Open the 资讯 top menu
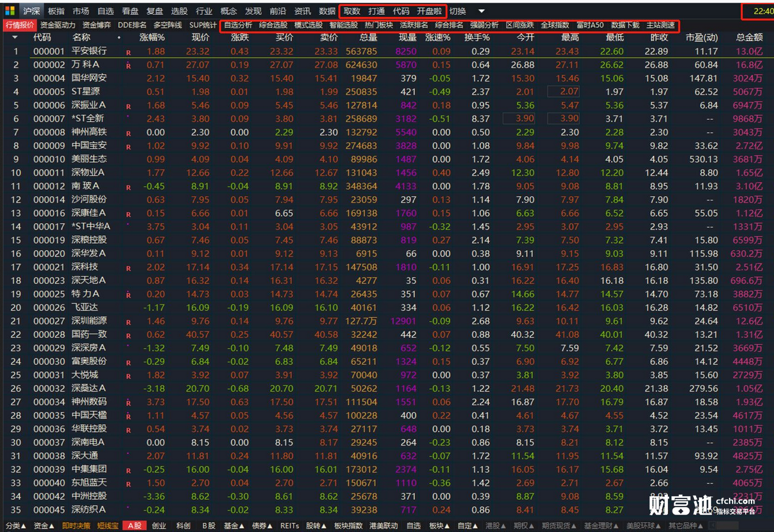 coord(302,11)
